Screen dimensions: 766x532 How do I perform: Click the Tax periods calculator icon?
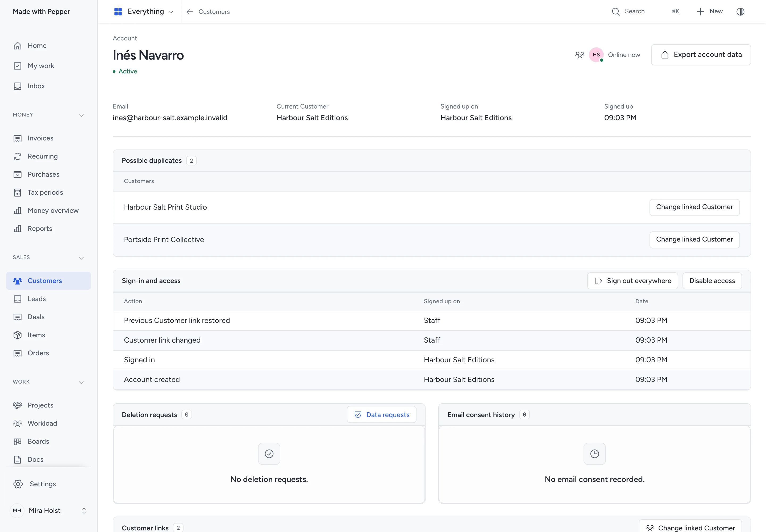(18, 193)
